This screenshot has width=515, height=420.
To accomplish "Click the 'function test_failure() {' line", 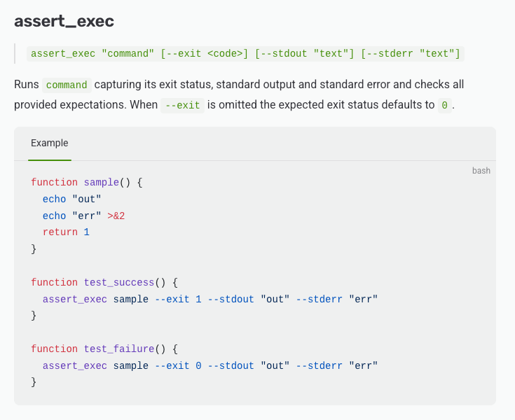I will [x=104, y=349].
